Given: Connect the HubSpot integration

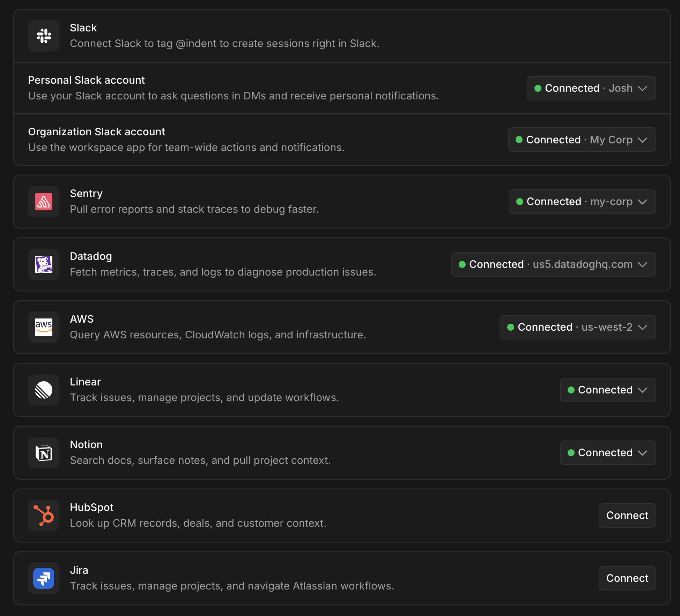Looking at the screenshot, I should coord(627,516).
